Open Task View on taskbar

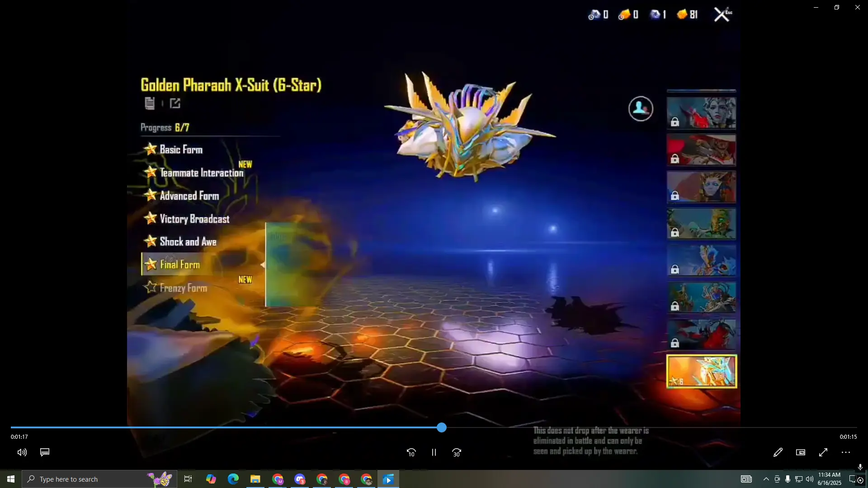[188, 479]
